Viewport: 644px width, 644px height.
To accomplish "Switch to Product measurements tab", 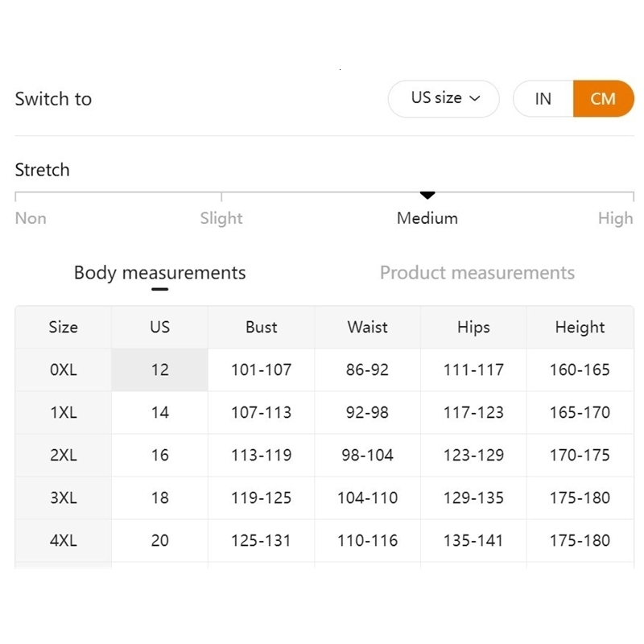I will coord(477,273).
